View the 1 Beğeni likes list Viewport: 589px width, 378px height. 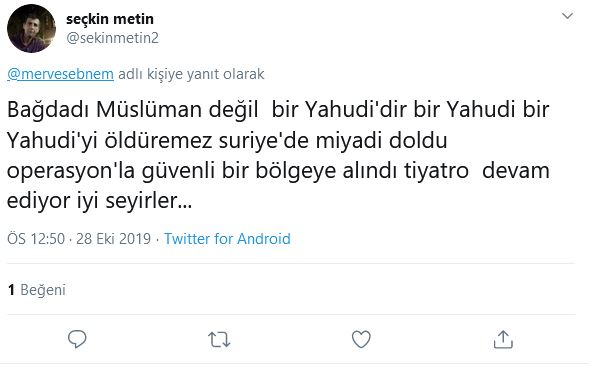click(37, 290)
